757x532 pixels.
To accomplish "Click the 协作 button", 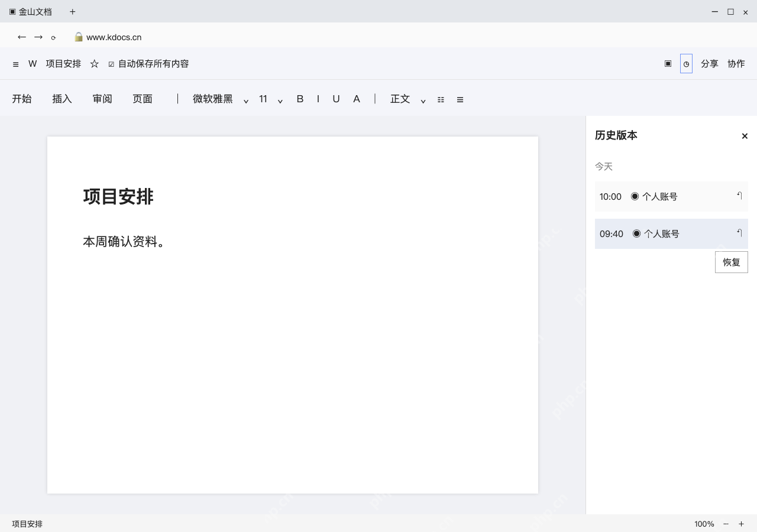I will tap(736, 64).
